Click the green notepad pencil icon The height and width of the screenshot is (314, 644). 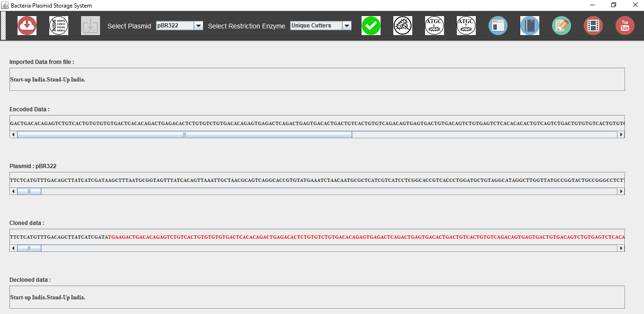pos(562,26)
